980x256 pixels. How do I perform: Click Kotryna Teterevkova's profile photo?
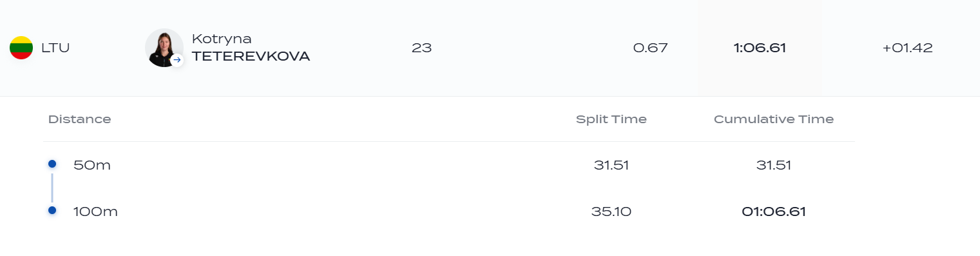164,48
